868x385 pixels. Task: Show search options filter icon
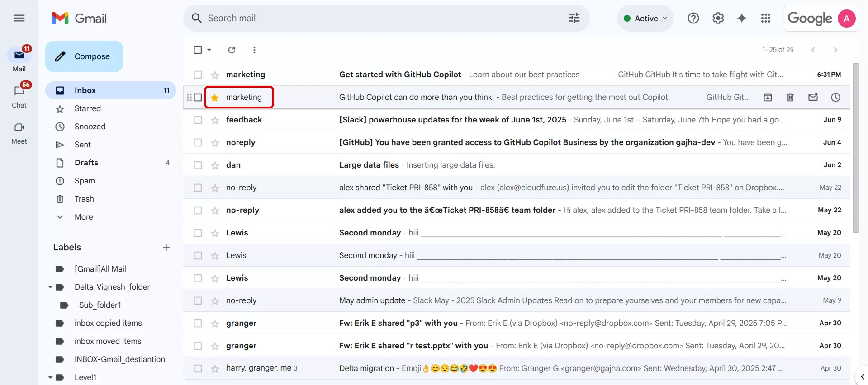tap(574, 18)
